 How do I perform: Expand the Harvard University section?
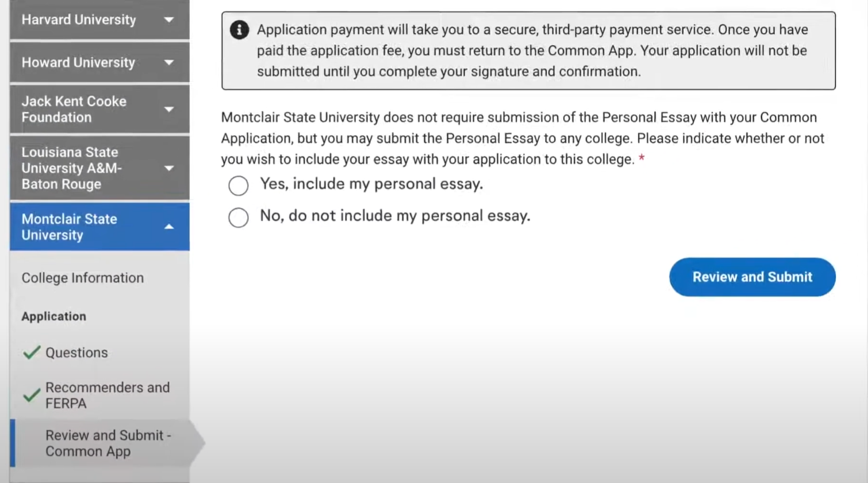coord(169,20)
